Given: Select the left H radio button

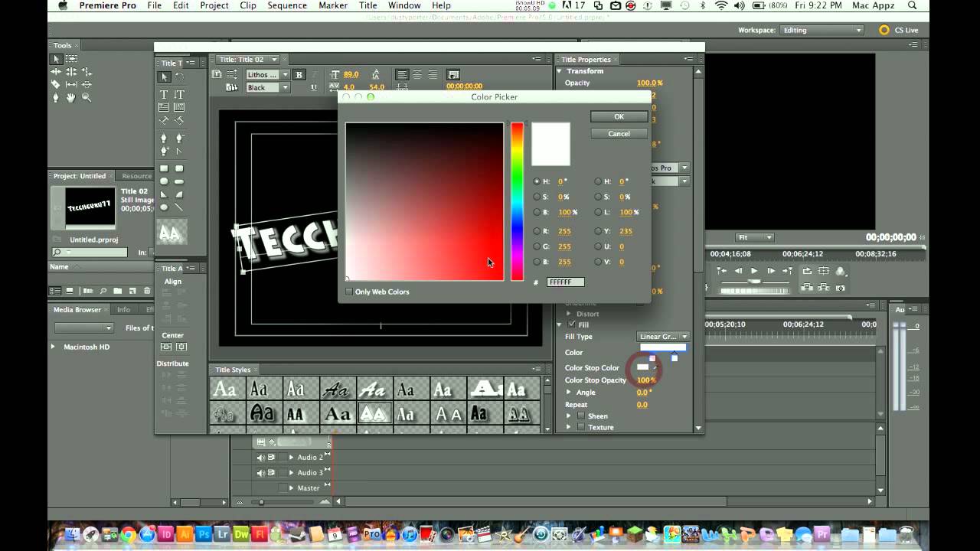Looking at the screenshot, I should 537,181.
